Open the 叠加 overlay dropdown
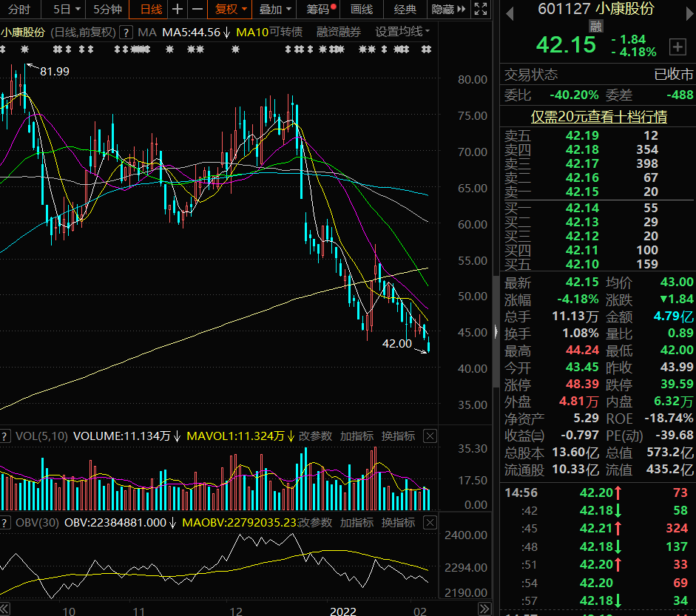 click(x=275, y=10)
